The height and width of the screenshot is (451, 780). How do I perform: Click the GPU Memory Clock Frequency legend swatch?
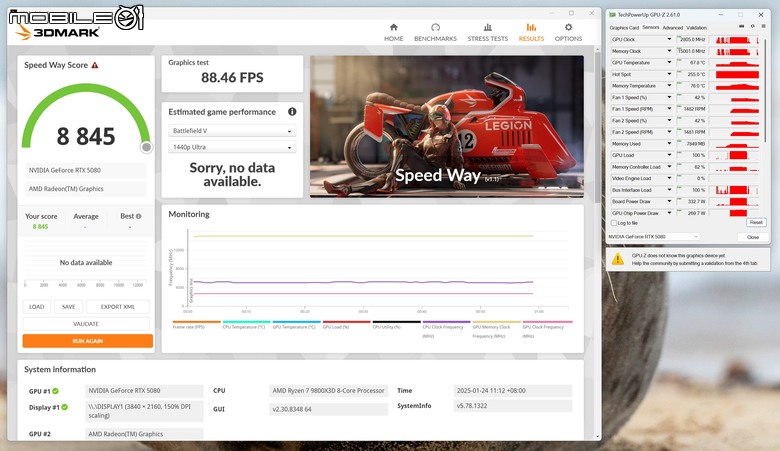point(496,322)
